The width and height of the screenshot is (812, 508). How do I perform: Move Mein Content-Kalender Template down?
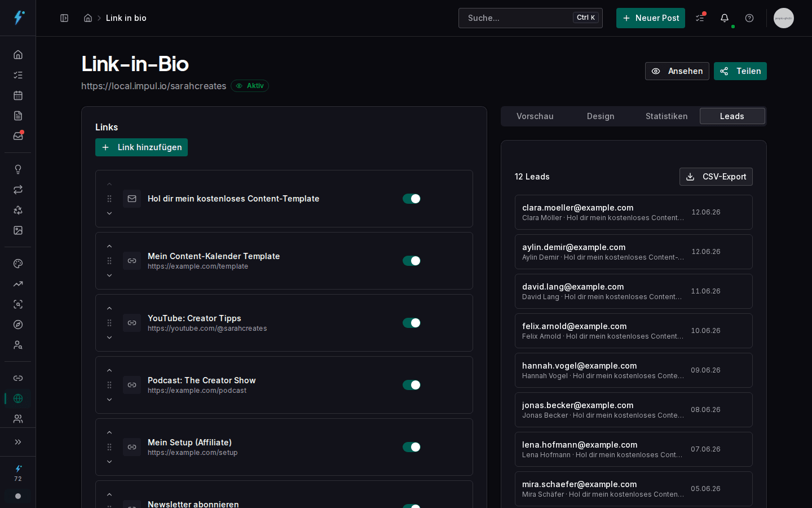pyautogui.click(x=109, y=275)
